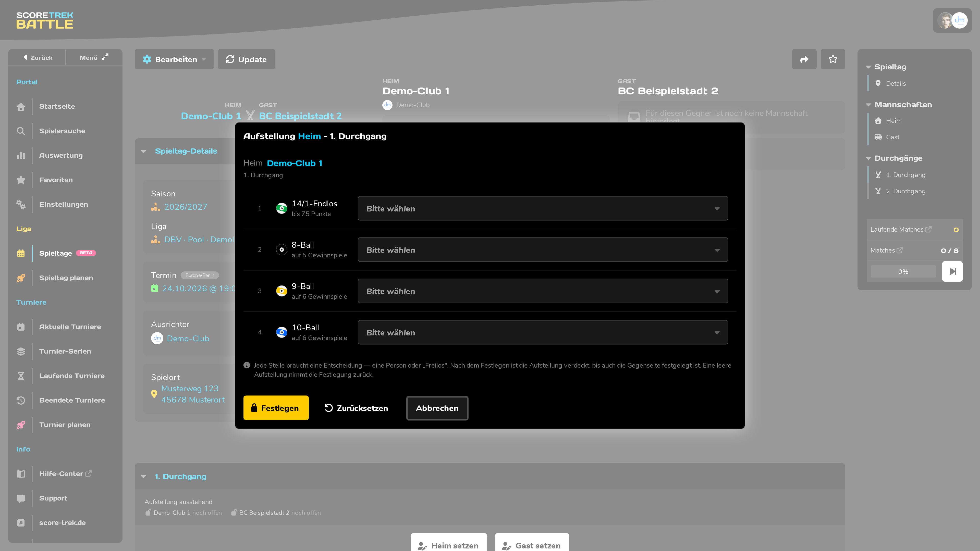Viewport: 980px width, 551px height.
Task: Add matchday to favorites with star icon
Action: point(833,59)
